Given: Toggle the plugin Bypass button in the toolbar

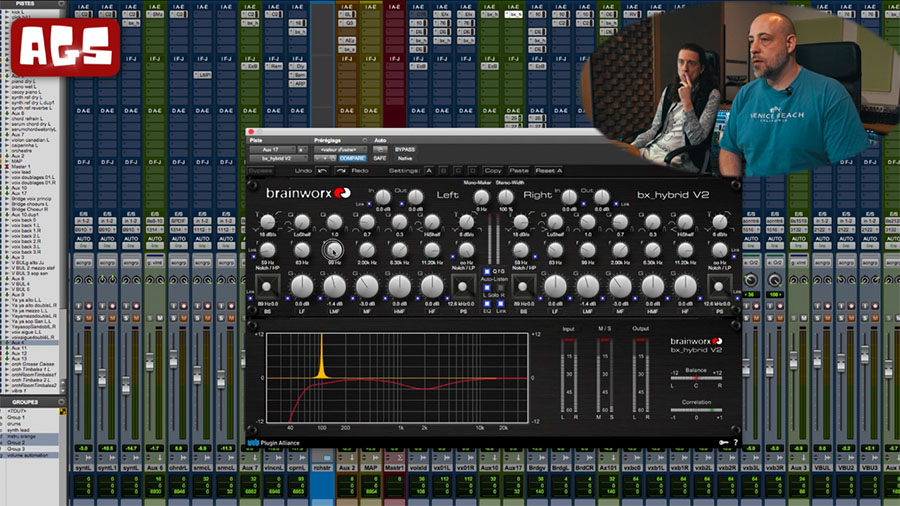Looking at the screenshot, I should pyautogui.click(x=260, y=170).
